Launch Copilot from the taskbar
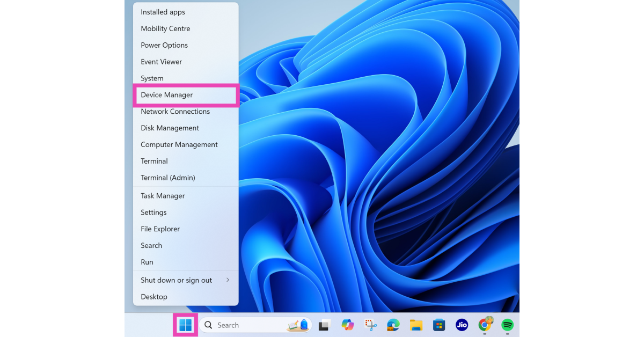 click(348, 325)
